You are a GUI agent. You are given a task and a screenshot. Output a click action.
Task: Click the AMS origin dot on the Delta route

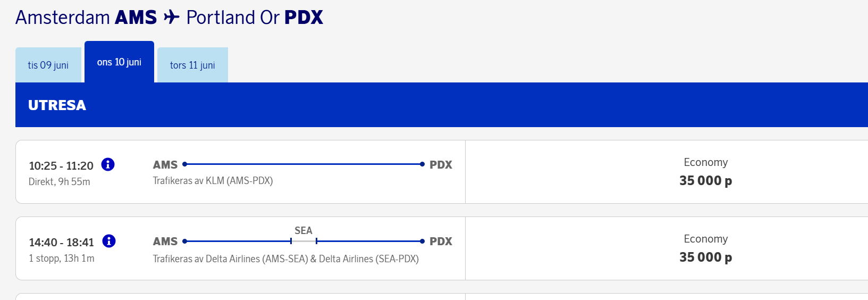184,241
